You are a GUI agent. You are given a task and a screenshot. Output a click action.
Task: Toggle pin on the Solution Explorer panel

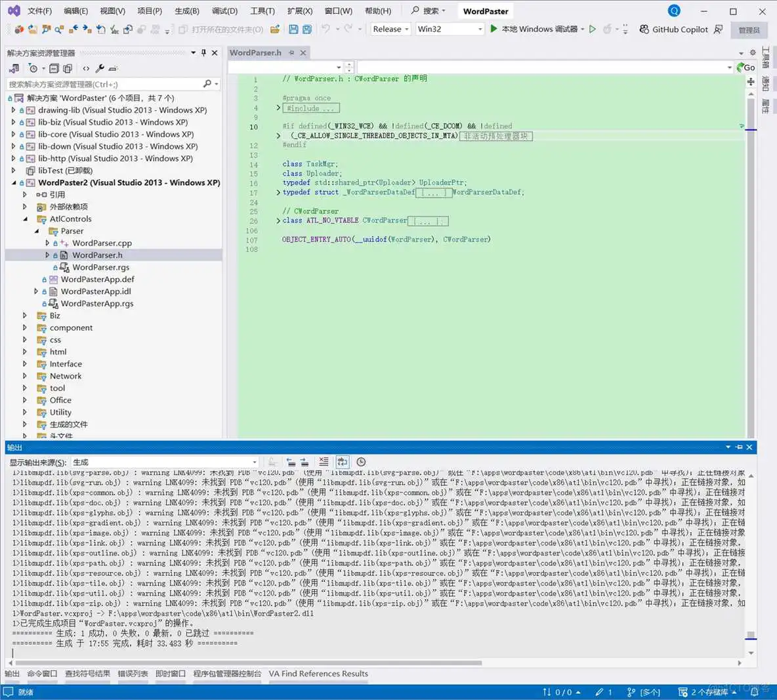click(x=203, y=52)
